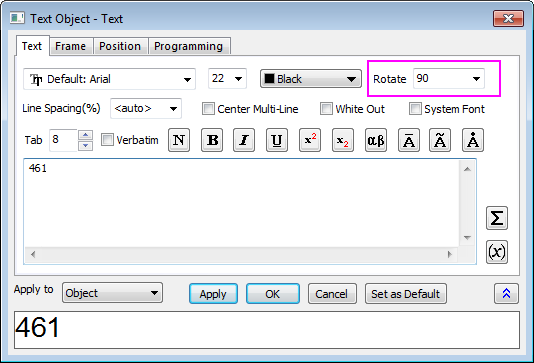Viewport: 534px width, 363px height.
Task: Open the Sigma symbol map button
Action: point(497,218)
